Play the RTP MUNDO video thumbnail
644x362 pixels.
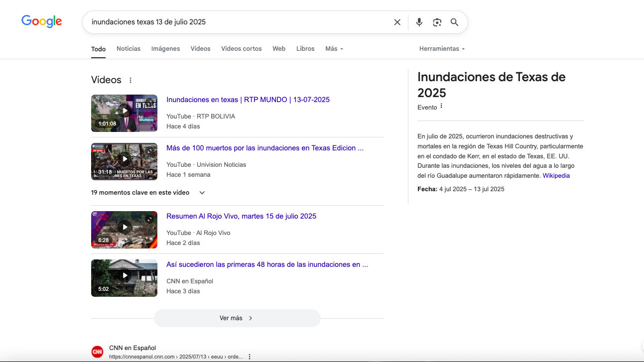coord(124,113)
